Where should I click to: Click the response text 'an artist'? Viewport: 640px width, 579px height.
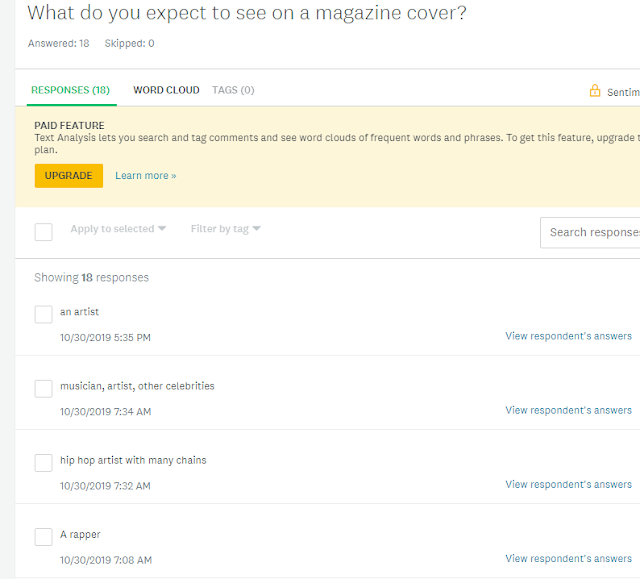point(80,312)
